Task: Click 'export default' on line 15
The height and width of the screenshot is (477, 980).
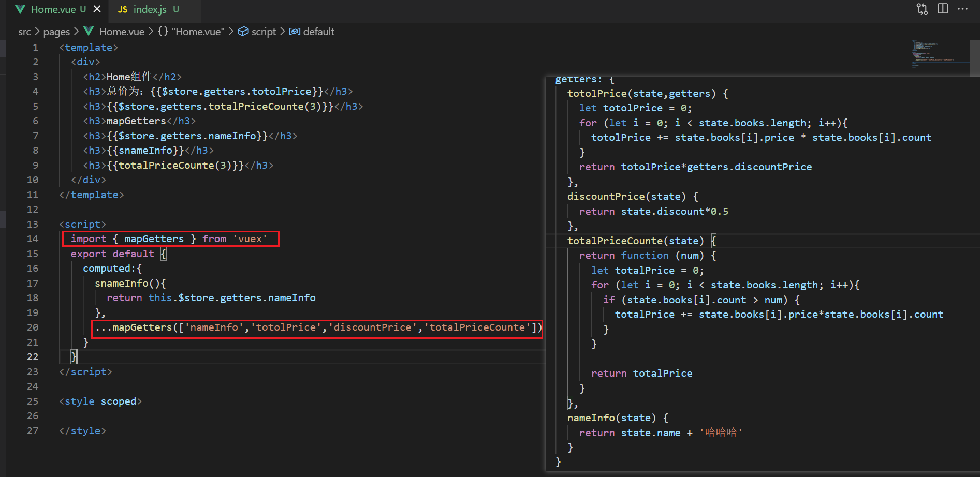Action: click(x=112, y=254)
